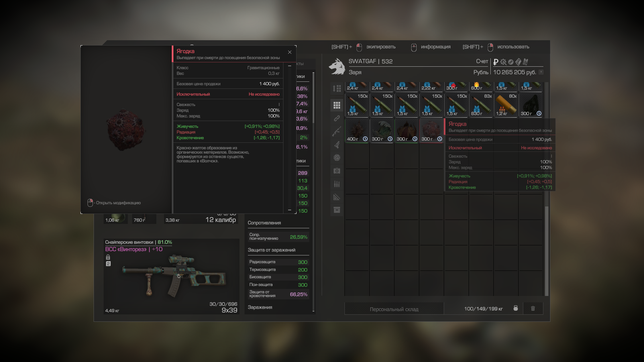Select the 600 г incendiary ammo item

tap(481, 87)
